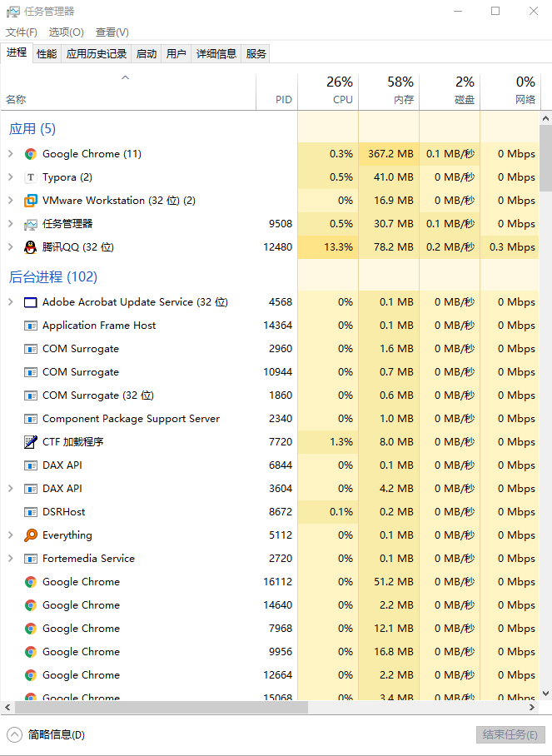The width and height of the screenshot is (552, 756).
Task: Click the Google Chrome (11) app icon
Action: point(30,154)
